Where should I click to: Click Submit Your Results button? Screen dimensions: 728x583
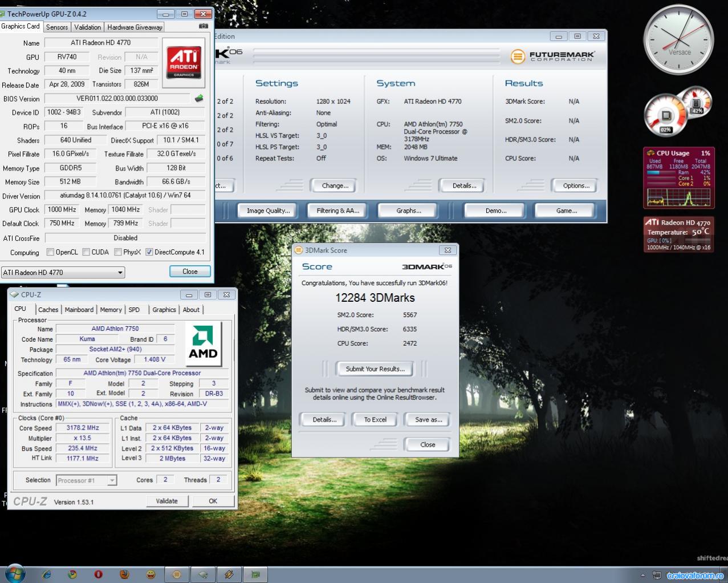pyautogui.click(x=375, y=369)
